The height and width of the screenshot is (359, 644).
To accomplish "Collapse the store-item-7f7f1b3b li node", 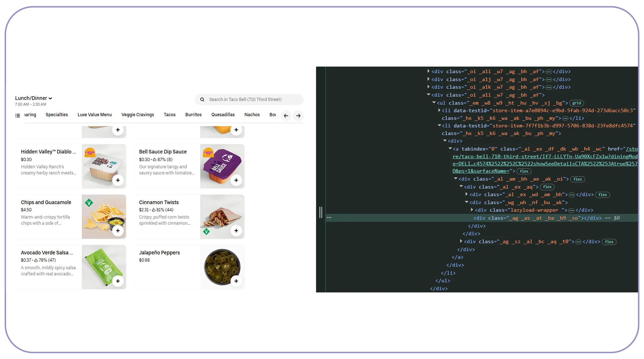I will (439, 125).
